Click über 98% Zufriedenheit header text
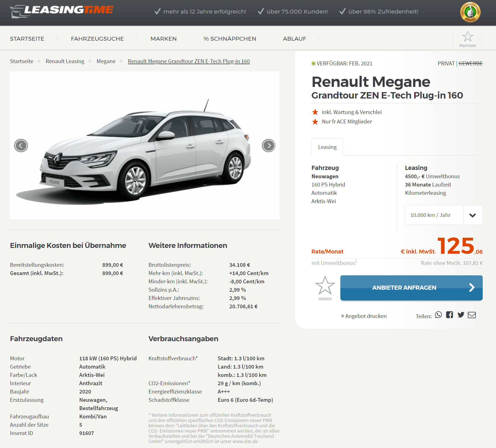 point(383,12)
